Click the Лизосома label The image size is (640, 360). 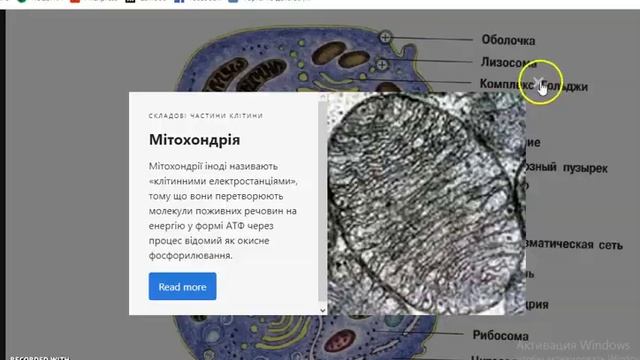tap(509, 62)
